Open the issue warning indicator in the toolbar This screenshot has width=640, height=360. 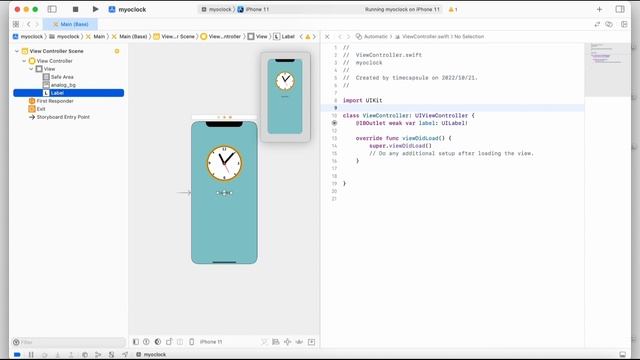pos(453,9)
